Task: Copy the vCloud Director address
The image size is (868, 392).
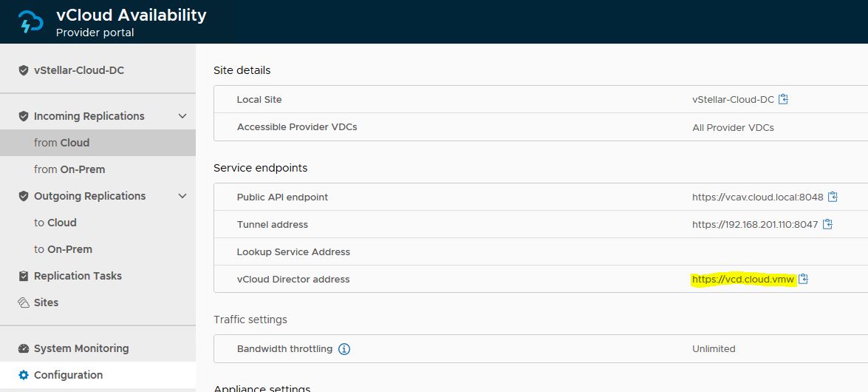Action: pyautogui.click(x=804, y=279)
